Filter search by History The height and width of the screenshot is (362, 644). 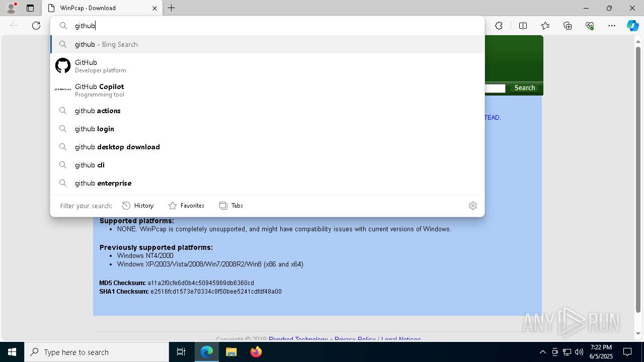[x=138, y=206]
